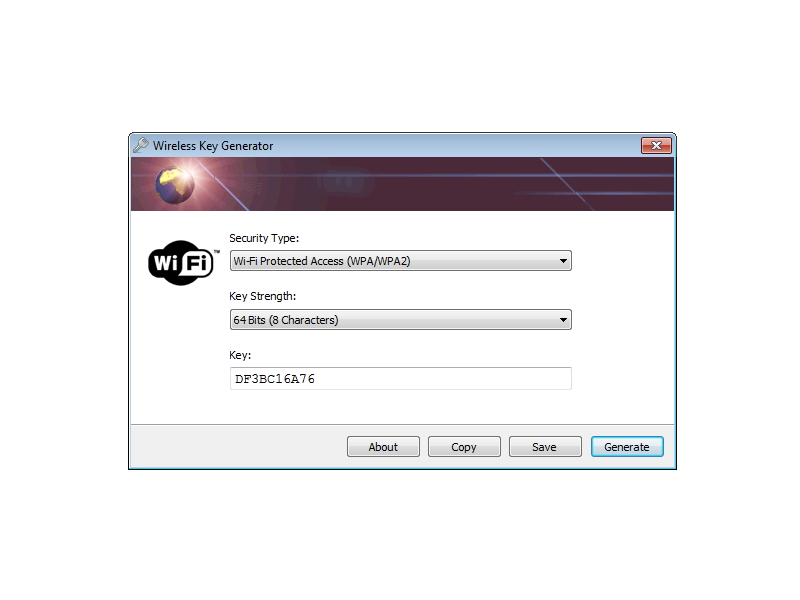This screenshot has width=800, height=600.
Task: Click the crossing light lines in the banner
Action: click(x=571, y=185)
